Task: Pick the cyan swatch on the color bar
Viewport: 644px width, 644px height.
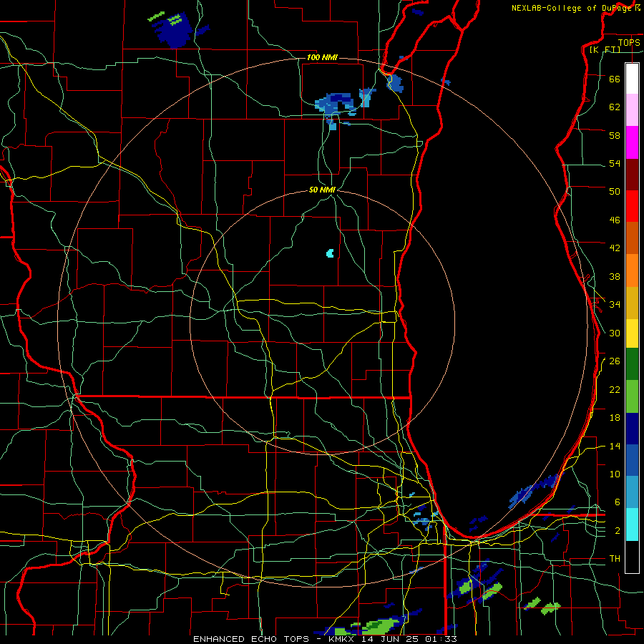Action: [x=632, y=525]
